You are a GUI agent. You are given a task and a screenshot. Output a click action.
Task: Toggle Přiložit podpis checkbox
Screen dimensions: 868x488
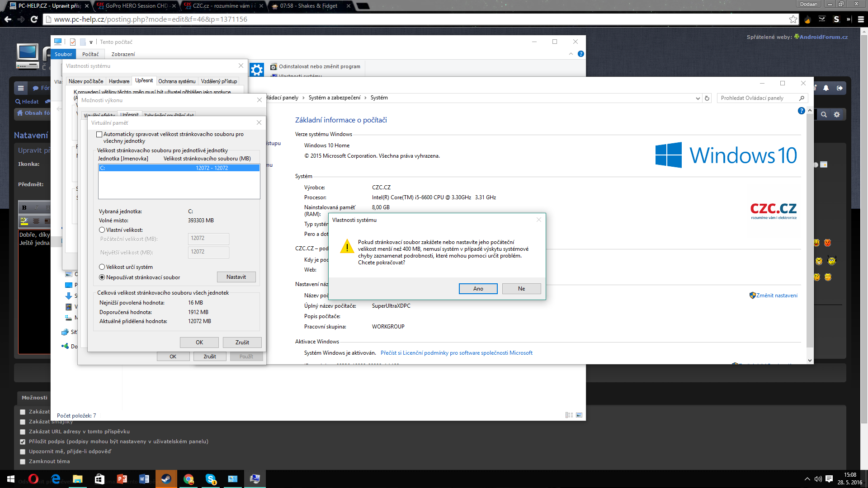(23, 442)
